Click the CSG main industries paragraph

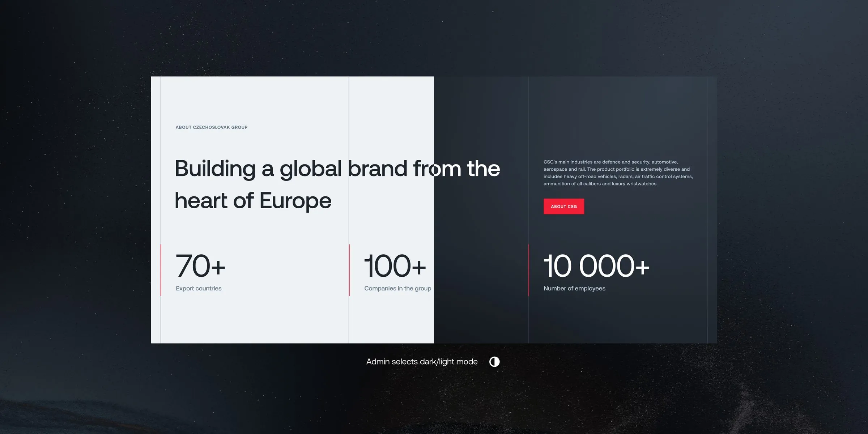tap(618, 173)
